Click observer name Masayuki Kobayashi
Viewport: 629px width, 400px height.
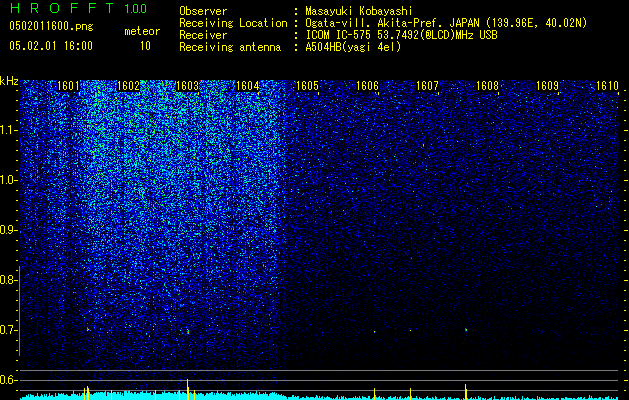coord(359,11)
